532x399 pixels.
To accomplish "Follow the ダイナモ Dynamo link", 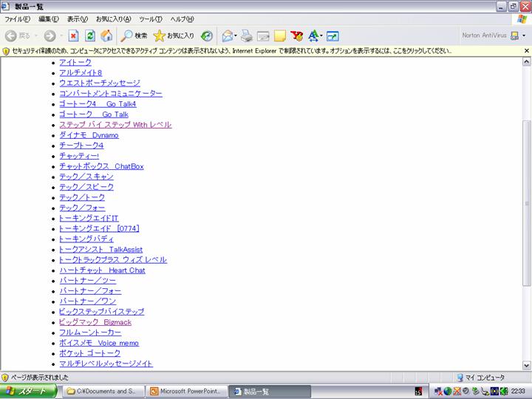I will click(x=89, y=135).
